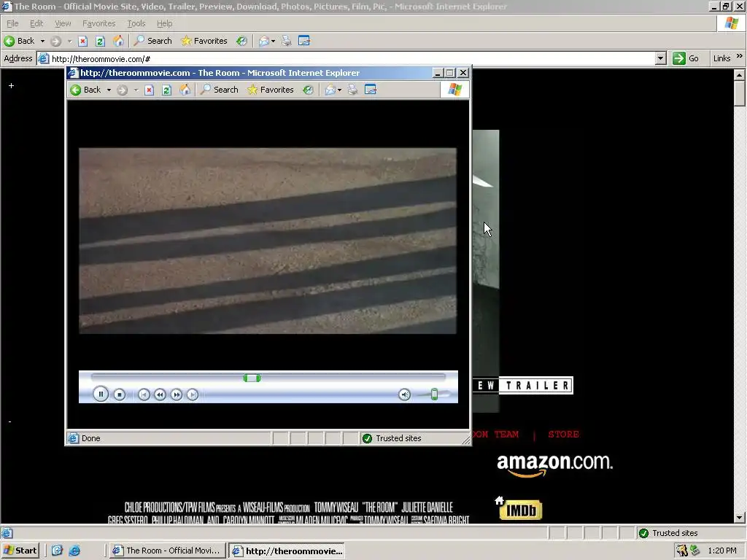Click Back in main browser toolbar
The height and width of the screenshot is (560, 747).
coord(20,41)
